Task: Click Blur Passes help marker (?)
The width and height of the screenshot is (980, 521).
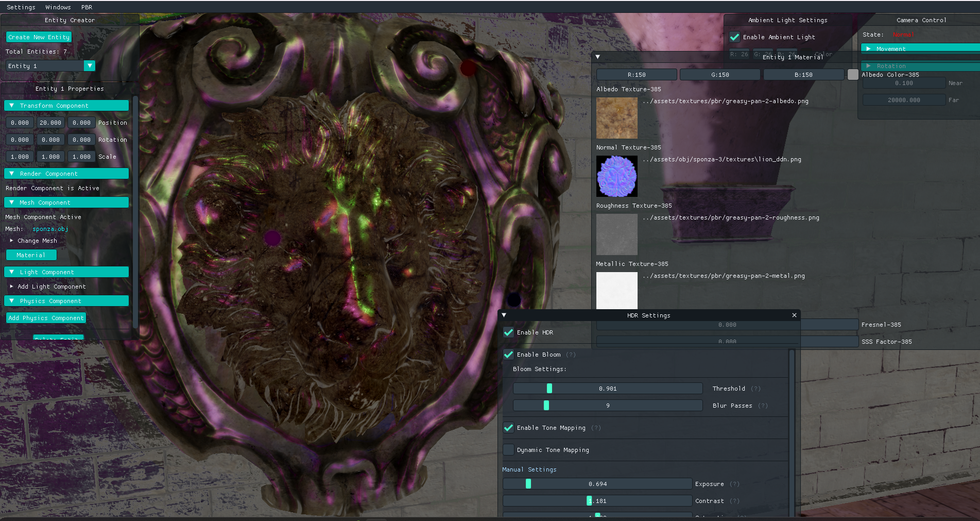Action: point(763,406)
